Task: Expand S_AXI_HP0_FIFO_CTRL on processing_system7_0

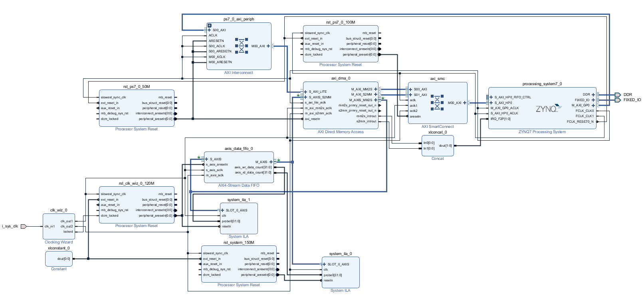Action: click(x=491, y=97)
